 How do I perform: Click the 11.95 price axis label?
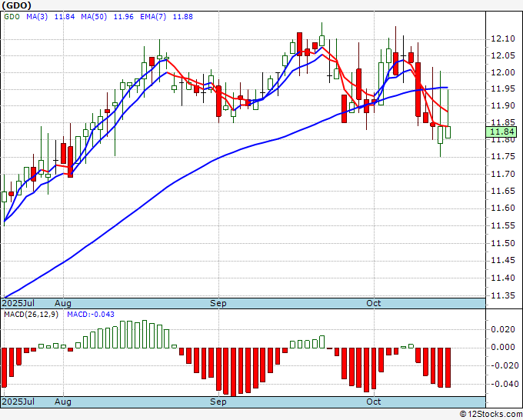pos(503,89)
